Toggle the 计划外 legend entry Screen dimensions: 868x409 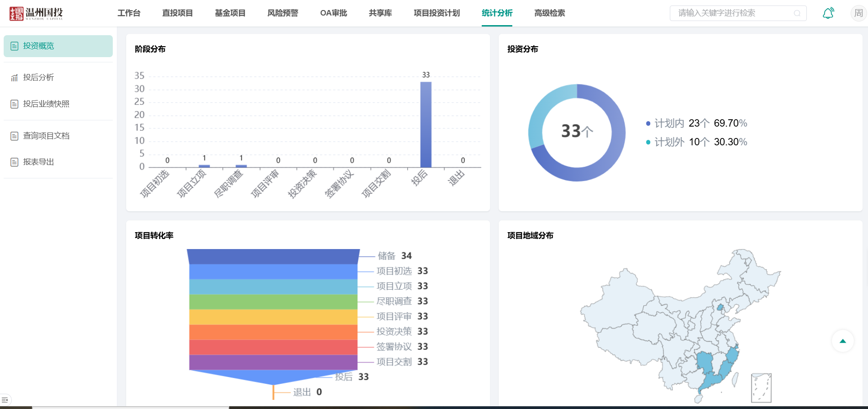tap(669, 142)
